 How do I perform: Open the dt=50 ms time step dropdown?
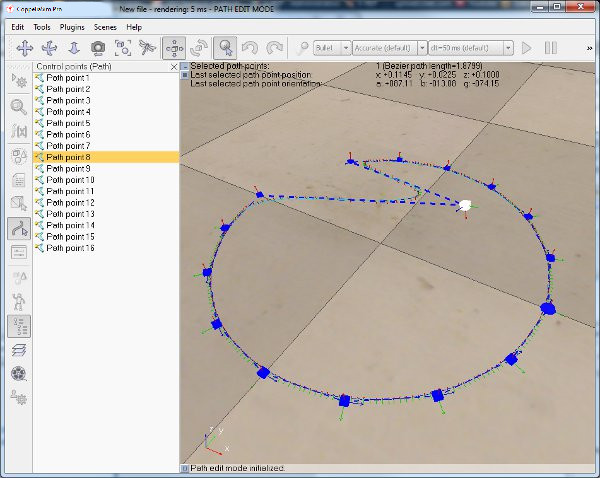click(471, 47)
